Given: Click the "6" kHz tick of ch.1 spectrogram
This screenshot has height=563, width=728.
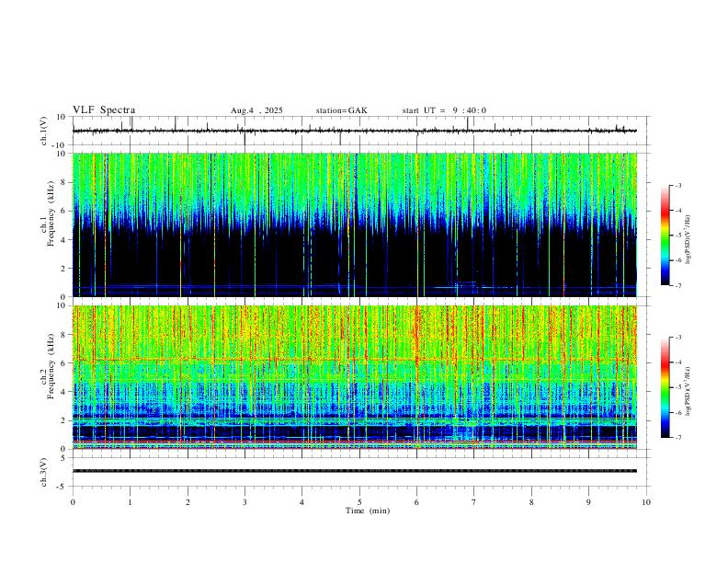Looking at the screenshot, I should pos(64,211).
